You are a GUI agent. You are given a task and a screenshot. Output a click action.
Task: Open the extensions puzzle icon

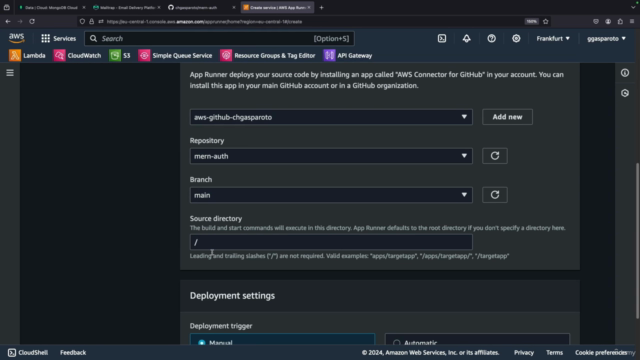(620, 21)
